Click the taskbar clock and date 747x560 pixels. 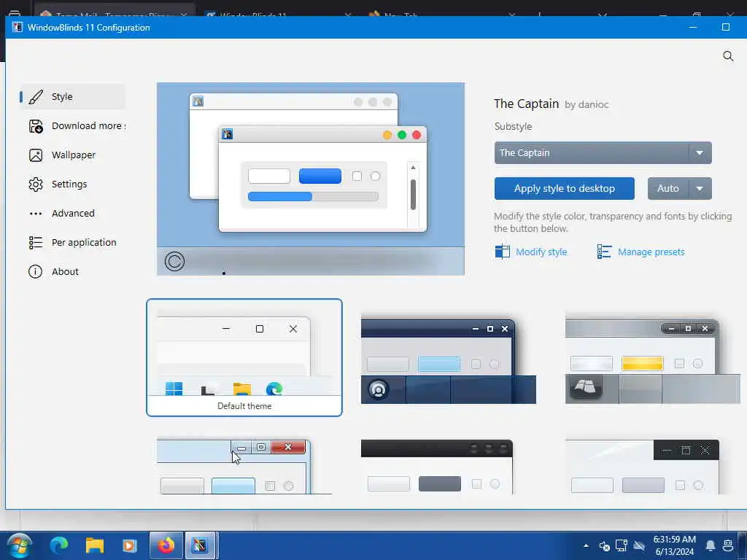click(675, 545)
